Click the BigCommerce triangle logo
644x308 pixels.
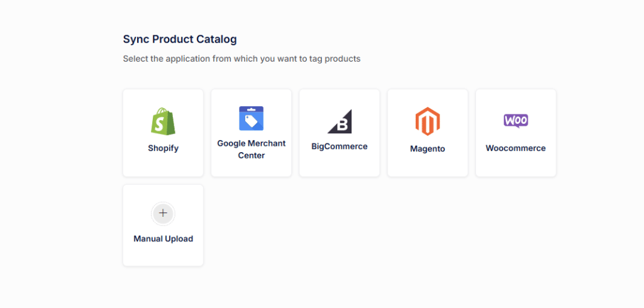point(340,121)
